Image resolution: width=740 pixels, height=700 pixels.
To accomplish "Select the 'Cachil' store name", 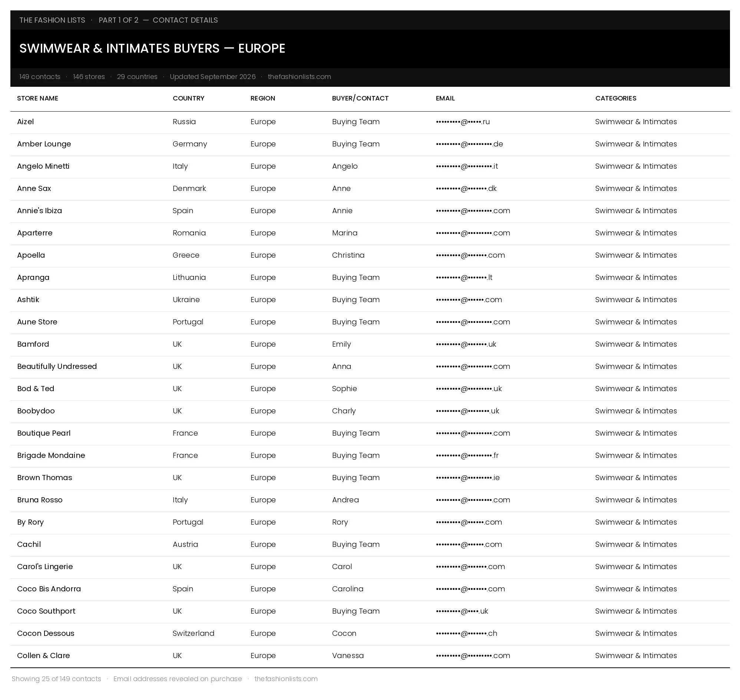I will 29,544.
